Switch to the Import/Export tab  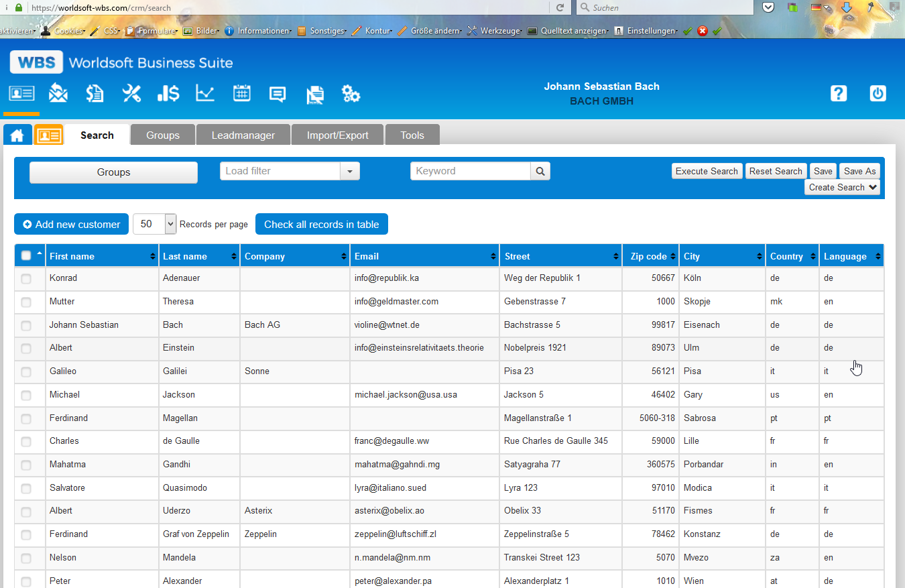338,135
